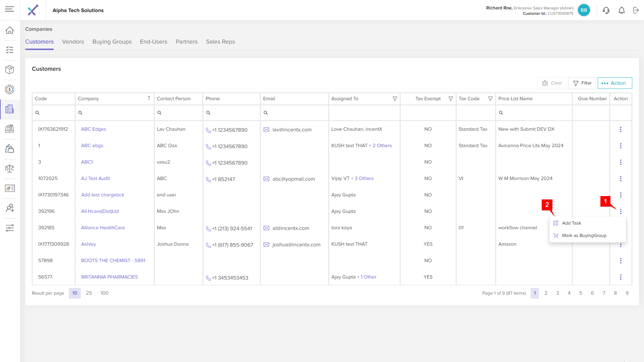Open Tax Exempt column filter
This screenshot has width=644, height=362.
[450, 99]
